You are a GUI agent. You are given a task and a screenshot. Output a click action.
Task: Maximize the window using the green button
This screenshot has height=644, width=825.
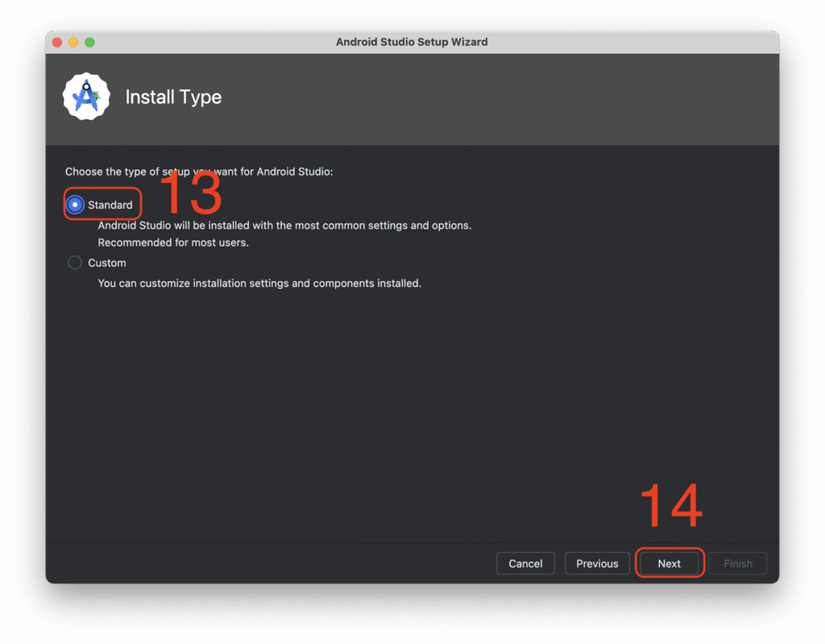[x=89, y=42]
